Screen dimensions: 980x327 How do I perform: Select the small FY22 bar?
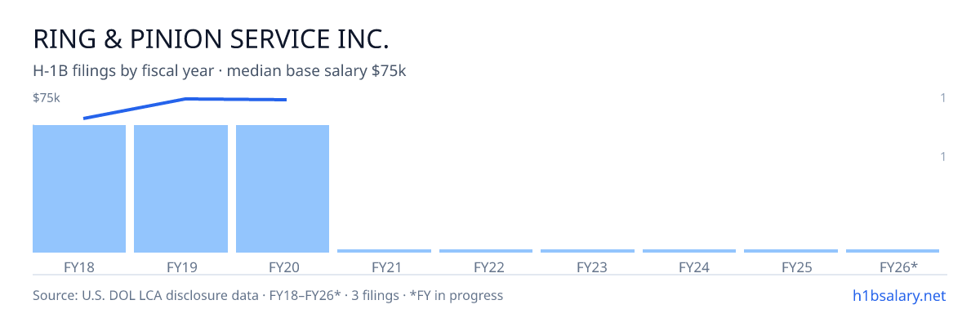[486, 251]
